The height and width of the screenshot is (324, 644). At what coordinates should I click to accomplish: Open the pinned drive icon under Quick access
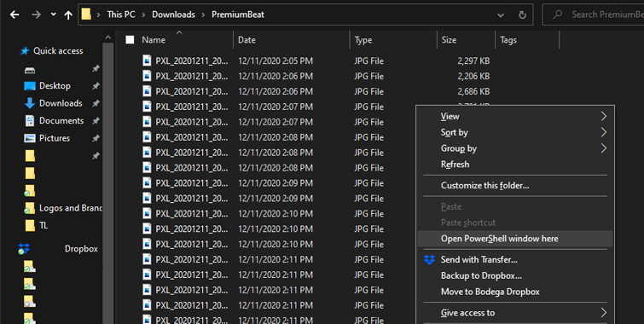coord(30,70)
